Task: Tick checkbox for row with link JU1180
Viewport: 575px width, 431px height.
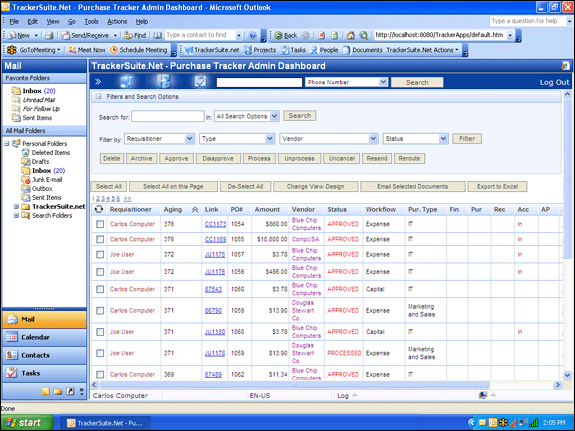Action: (100, 332)
